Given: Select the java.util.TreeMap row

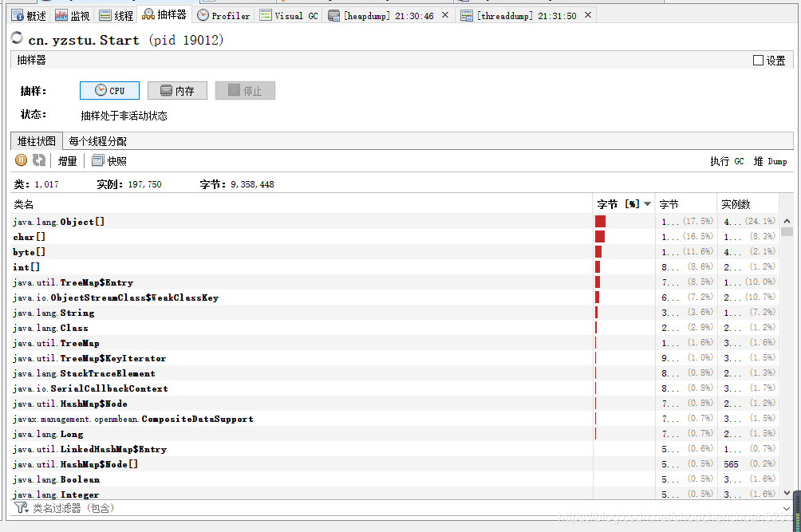Looking at the screenshot, I should pos(395,343).
